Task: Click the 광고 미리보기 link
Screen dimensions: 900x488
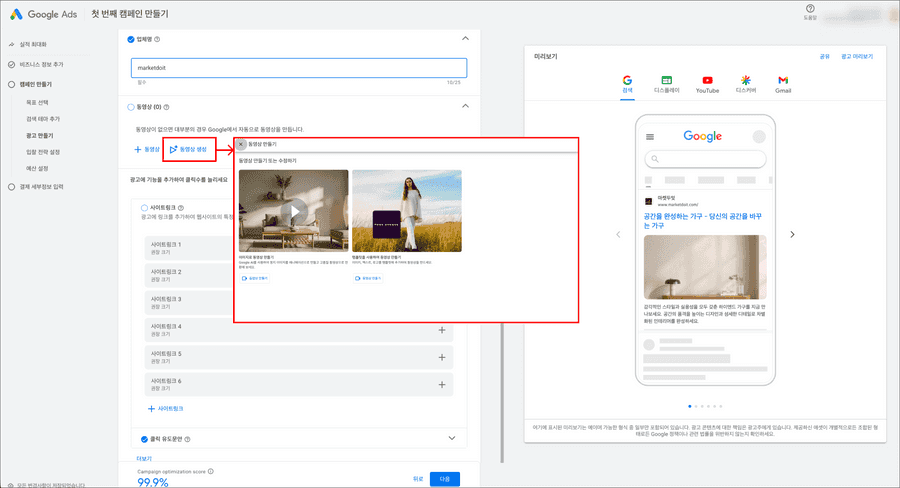Action: [x=857, y=57]
